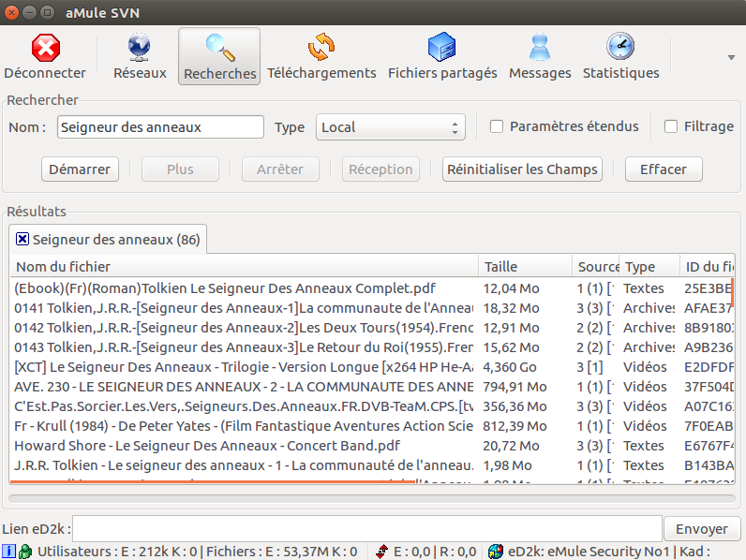Click size value 1,98 Mo

[x=507, y=465]
